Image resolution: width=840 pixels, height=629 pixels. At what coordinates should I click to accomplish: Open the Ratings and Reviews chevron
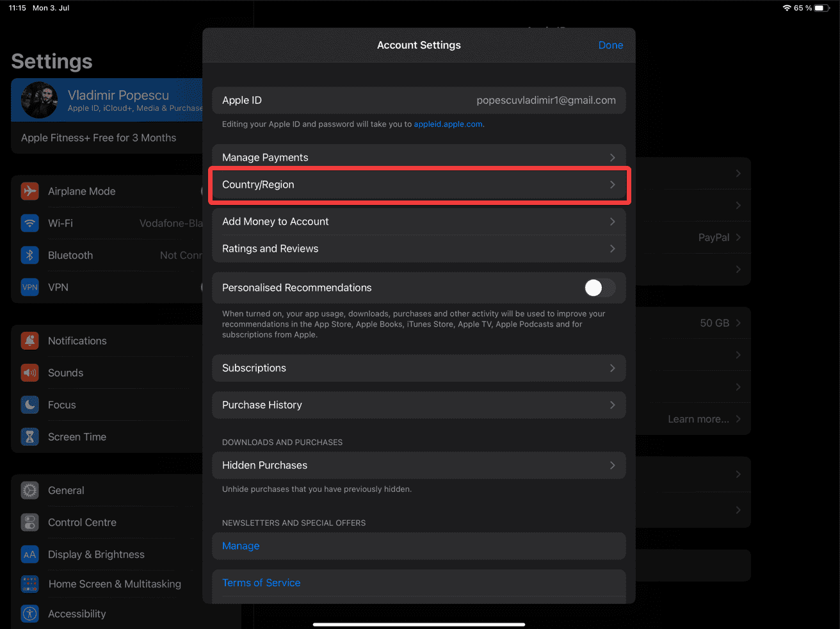613,249
